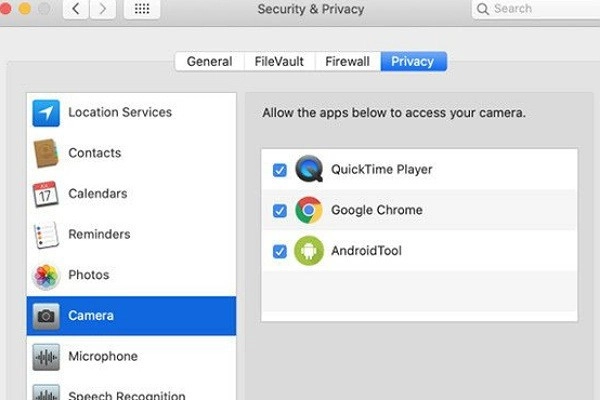This screenshot has height=400, width=600.
Task: Click the Photos pinwheel icon
Action: coord(46,275)
